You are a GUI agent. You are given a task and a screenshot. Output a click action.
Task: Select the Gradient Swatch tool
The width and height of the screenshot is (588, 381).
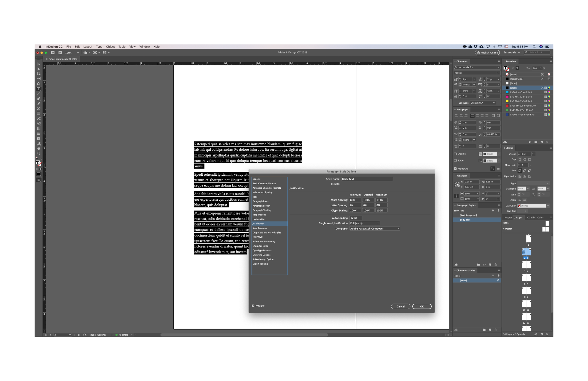[39, 128]
